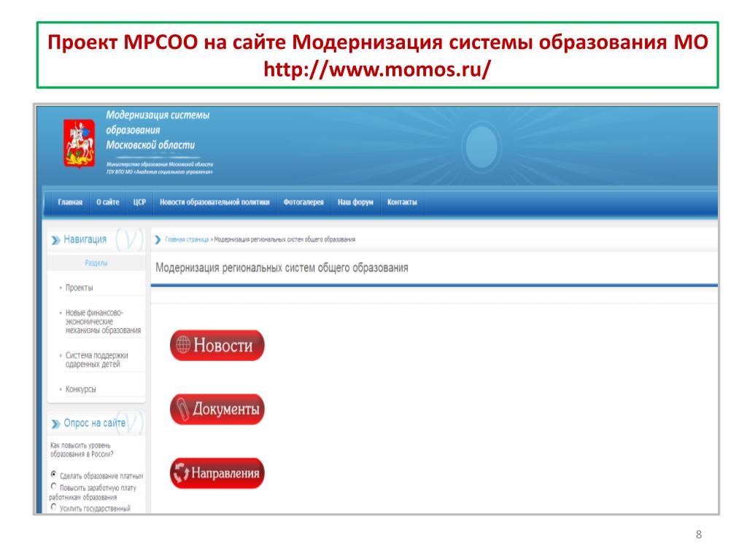747x560 pixels.
Task: Click the double-chevron icon beside Опрос на сайте
Action: [56, 424]
